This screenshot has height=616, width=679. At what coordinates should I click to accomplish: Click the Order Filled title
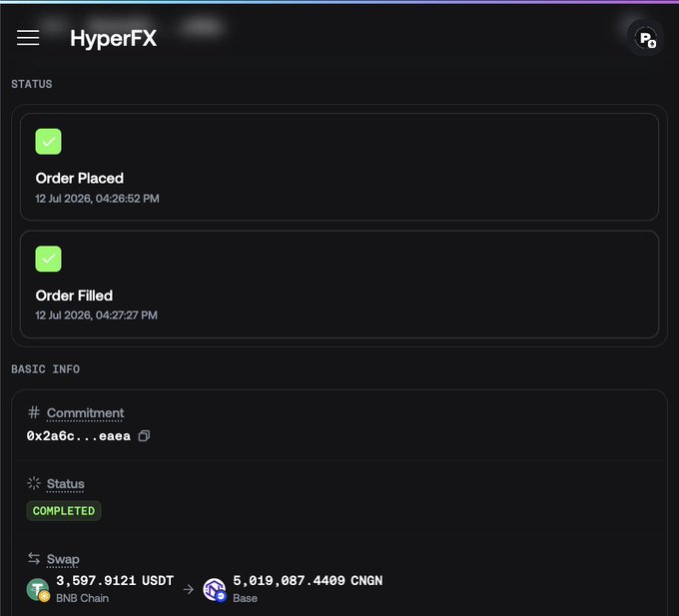[x=74, y=296]
